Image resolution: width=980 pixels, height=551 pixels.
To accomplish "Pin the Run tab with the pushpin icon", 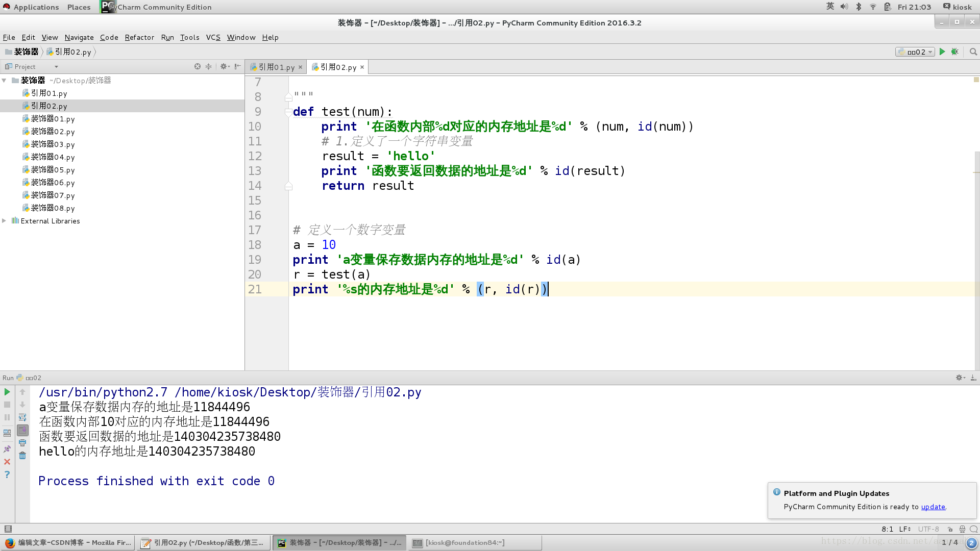I will pos(7,449).
